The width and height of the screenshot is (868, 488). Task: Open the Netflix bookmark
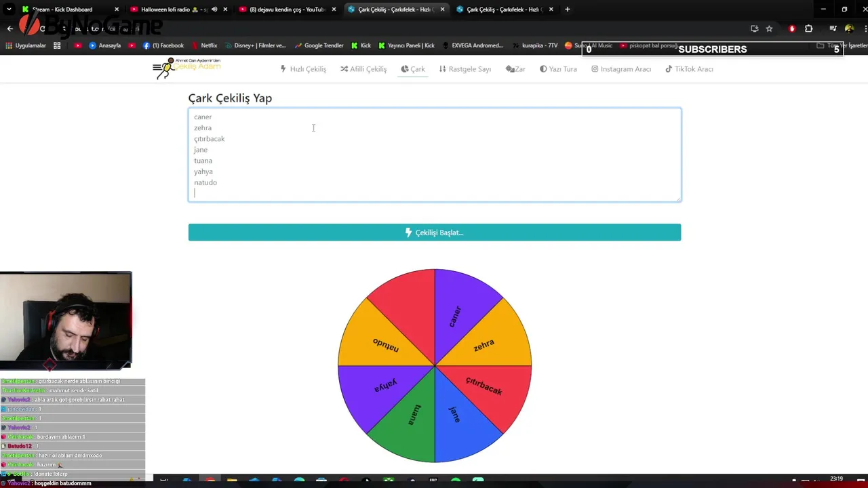[x=204, y=45]
